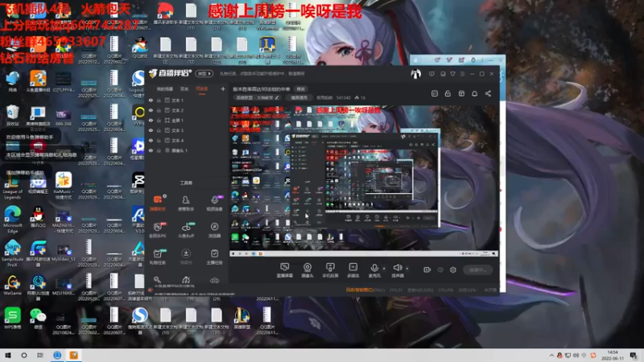This screenshot has height=362, width=644.
Task: Edit the 英雄联盟 category selector
Action: [x=258, y=97]
